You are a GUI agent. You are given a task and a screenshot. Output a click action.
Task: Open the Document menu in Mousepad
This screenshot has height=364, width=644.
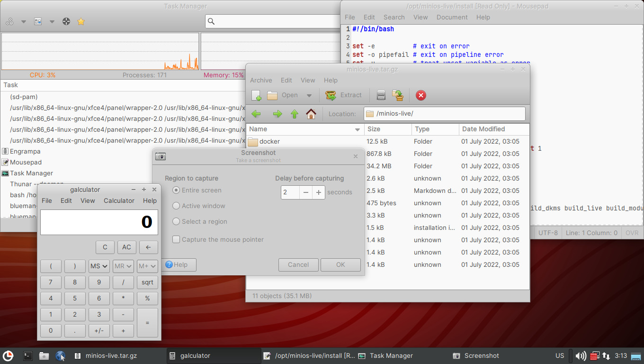pyautogui.click(x=452, y=17)
